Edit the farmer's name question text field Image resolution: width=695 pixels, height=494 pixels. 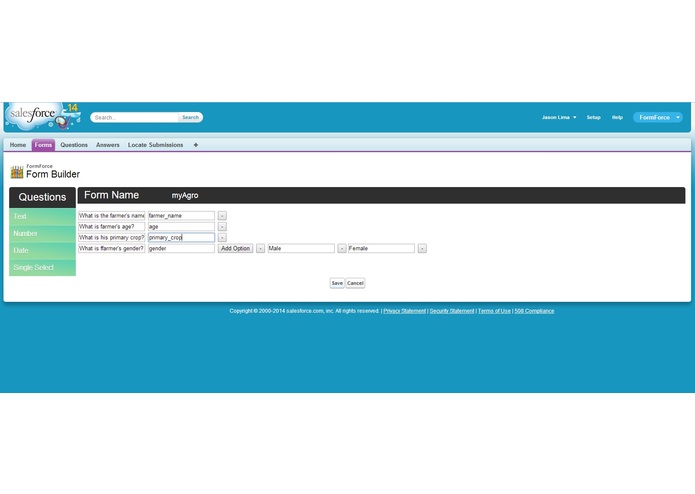[112, 216]
